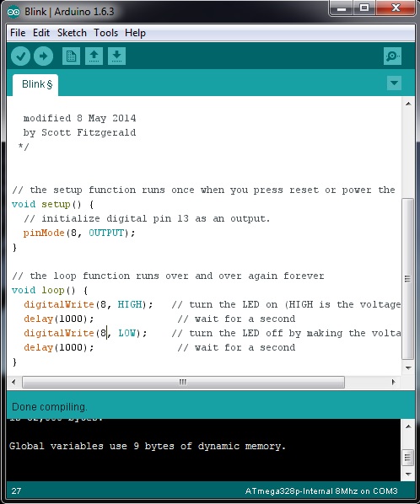420x504 pixels.
Task: Click the 'modified 8 May 2014' comment
Action: (x=79, y=118)
